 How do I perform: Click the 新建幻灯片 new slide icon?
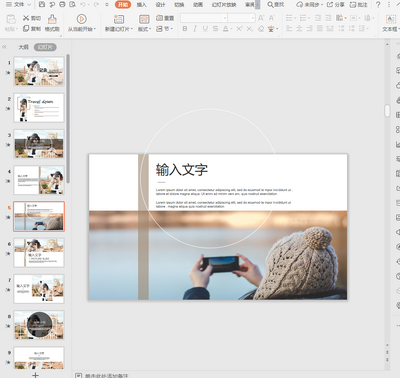119,19
